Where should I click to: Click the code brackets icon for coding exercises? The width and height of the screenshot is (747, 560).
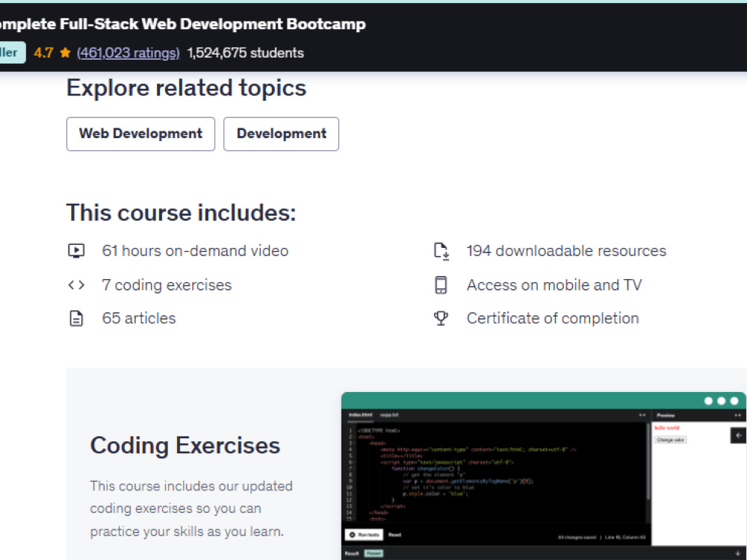[x=76, y=284]
